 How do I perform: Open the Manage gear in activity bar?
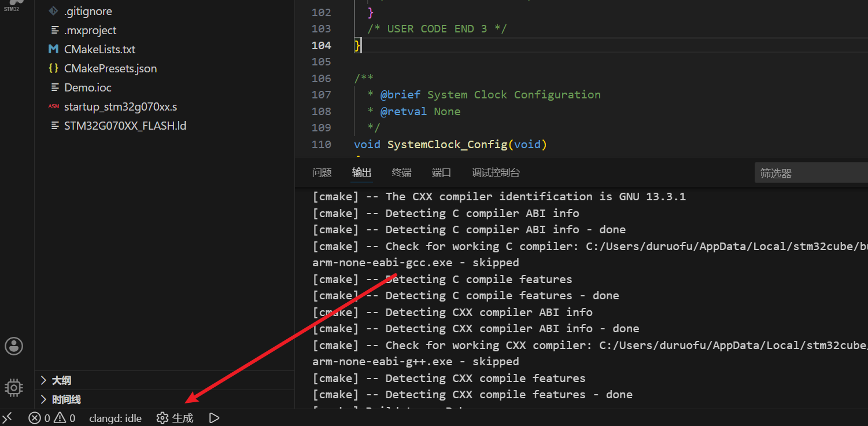pos(14,388)
